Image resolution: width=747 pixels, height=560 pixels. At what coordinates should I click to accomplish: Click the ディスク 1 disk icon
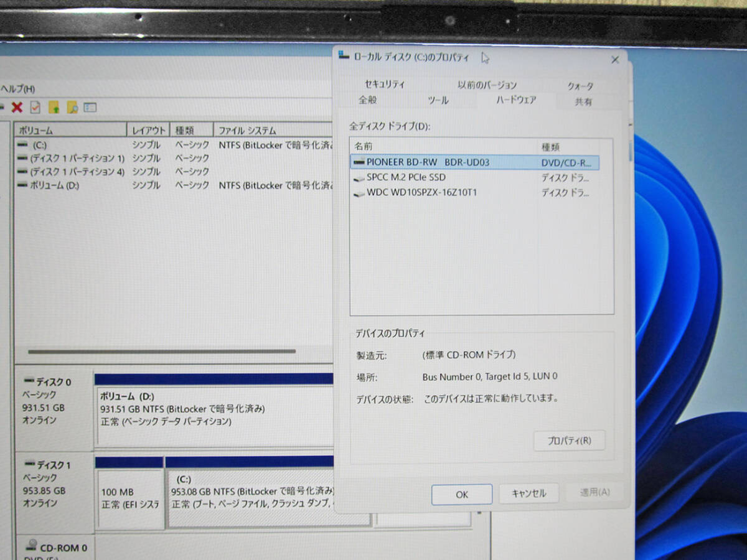point(29,464)
